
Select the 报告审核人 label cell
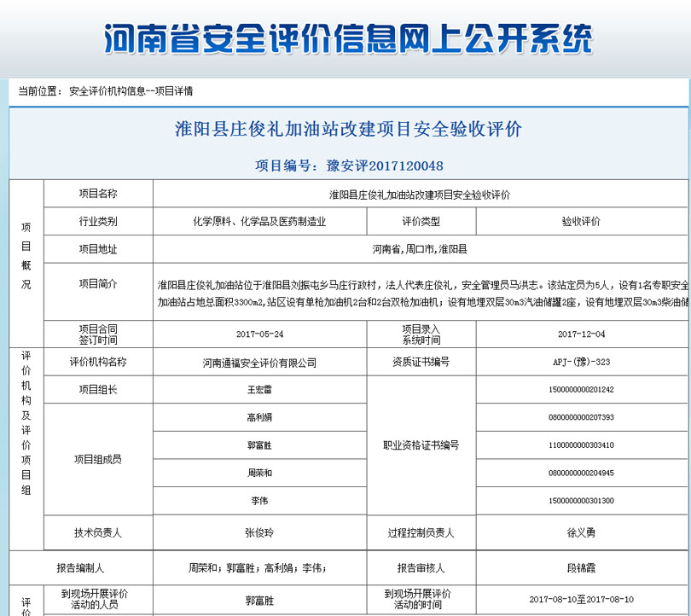[421, 568]
